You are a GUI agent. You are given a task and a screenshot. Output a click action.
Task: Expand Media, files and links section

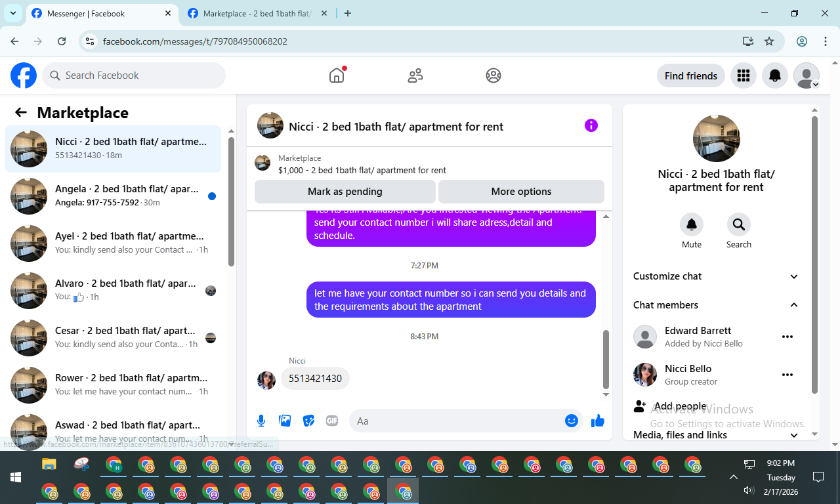tap(716, 435)
